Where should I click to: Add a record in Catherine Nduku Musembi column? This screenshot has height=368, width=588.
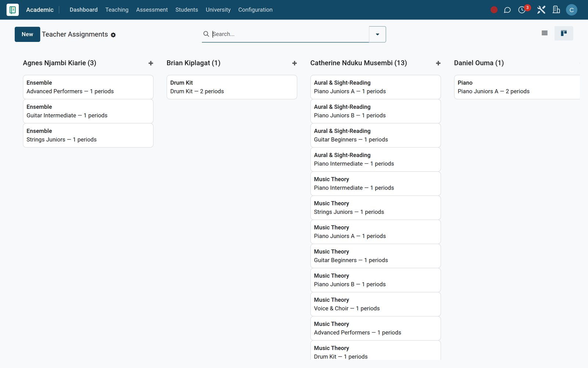(x=438, y=63)
